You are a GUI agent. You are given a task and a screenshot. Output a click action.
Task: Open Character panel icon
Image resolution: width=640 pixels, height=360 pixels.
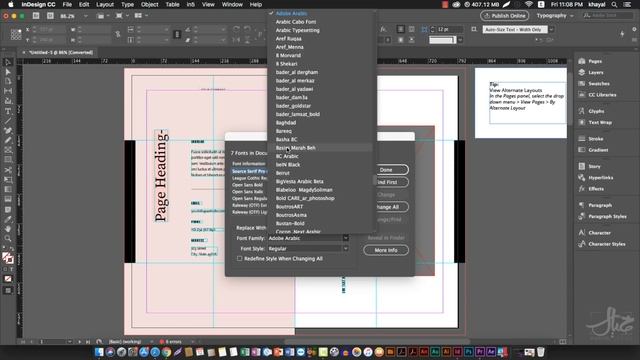[582, 233]
